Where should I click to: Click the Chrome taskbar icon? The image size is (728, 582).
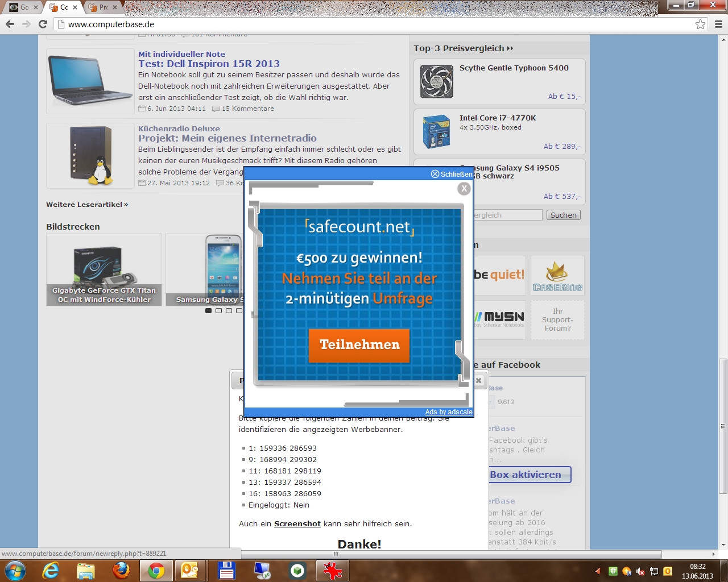[x=156, y=571]
